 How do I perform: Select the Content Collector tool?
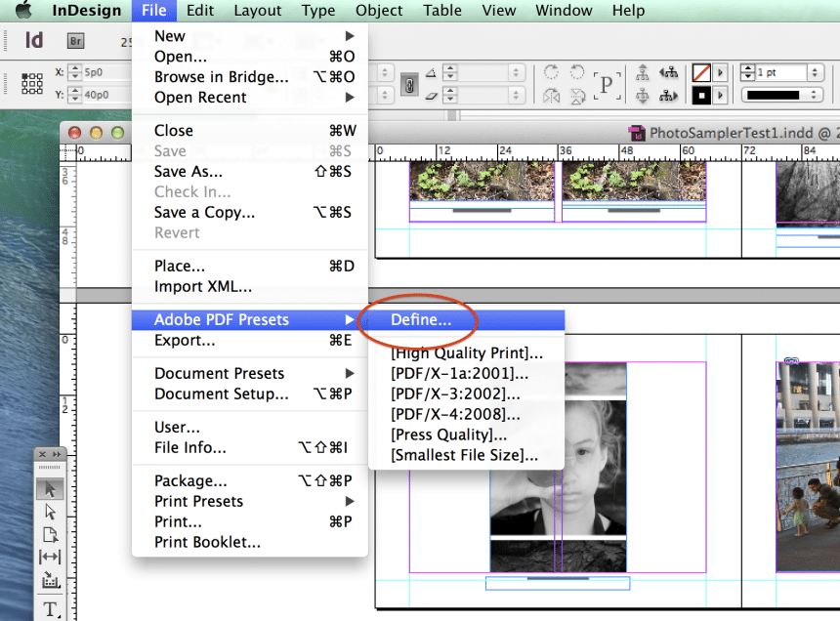coord(50,580)
